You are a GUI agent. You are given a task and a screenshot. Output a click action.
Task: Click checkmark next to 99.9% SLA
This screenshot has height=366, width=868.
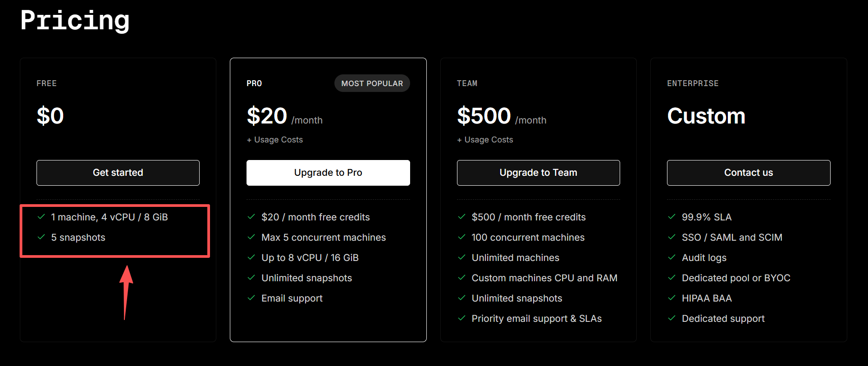(x=672, y=217)
